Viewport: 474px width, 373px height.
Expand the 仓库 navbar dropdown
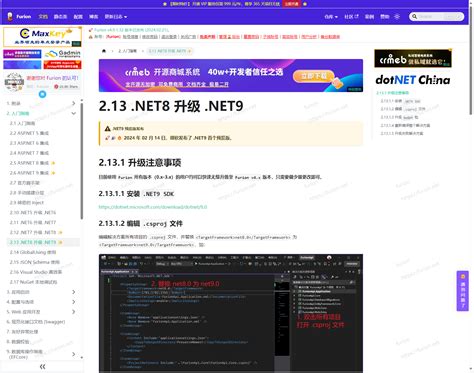(x=331, y=16)
